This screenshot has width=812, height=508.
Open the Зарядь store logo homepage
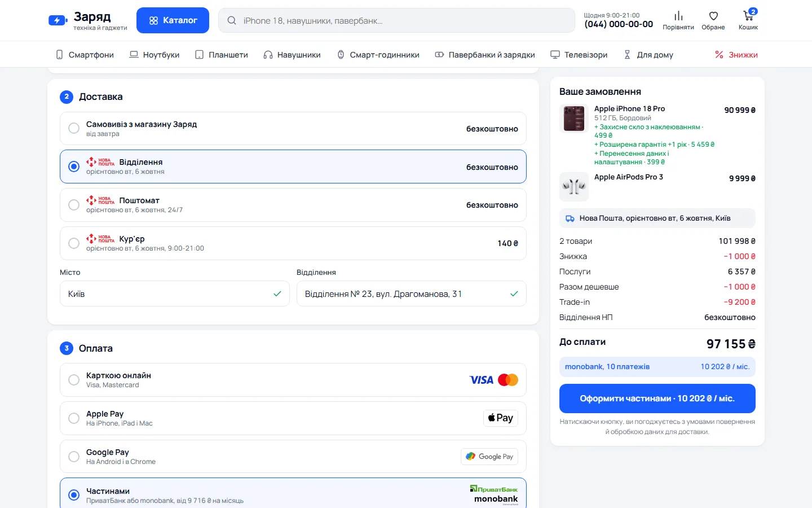tap(88, 20)
